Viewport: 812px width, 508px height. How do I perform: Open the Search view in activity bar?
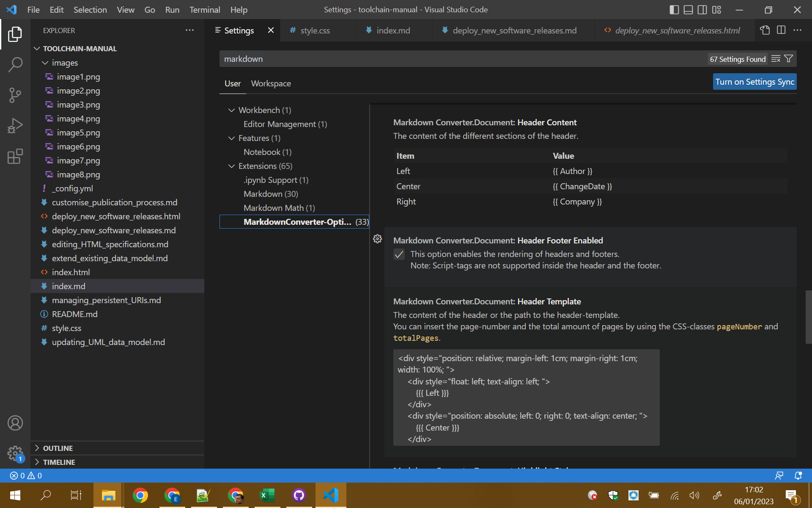coord(15,65)
